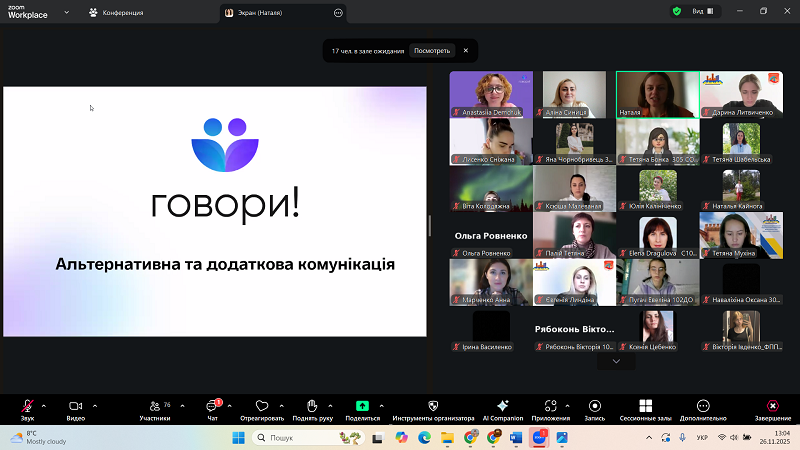Expand video options arrow next to Видео
The image size is (800, 450).
(x=94, y=405)
